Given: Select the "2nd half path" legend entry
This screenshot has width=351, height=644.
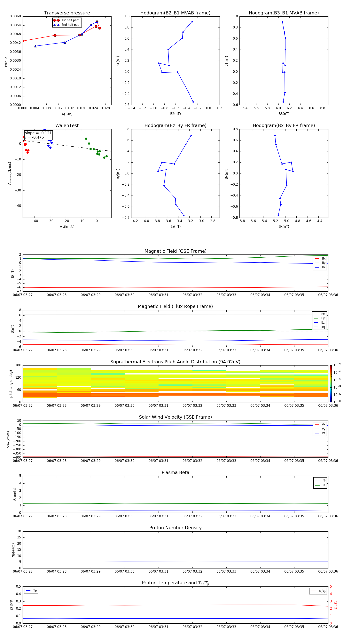Looking at the screenshot, I should [67, 25].
